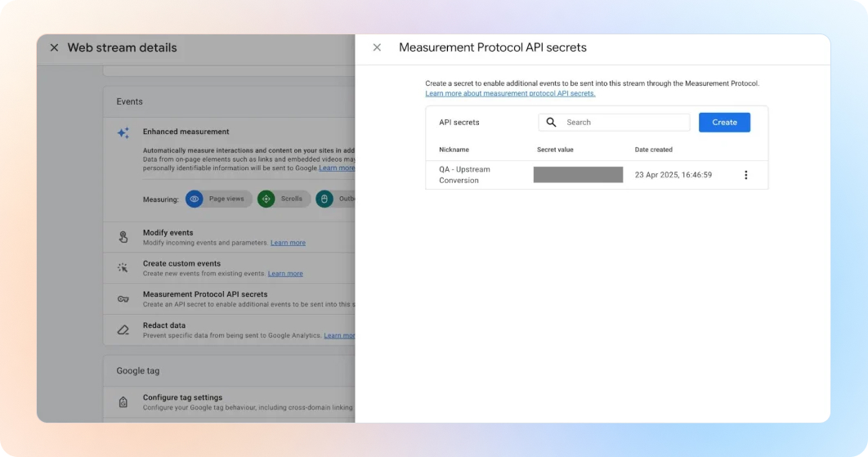Click the Configure tag settings icon
Image resolution: width=868 pixels, height=457 pixels.
click(123, 402)
